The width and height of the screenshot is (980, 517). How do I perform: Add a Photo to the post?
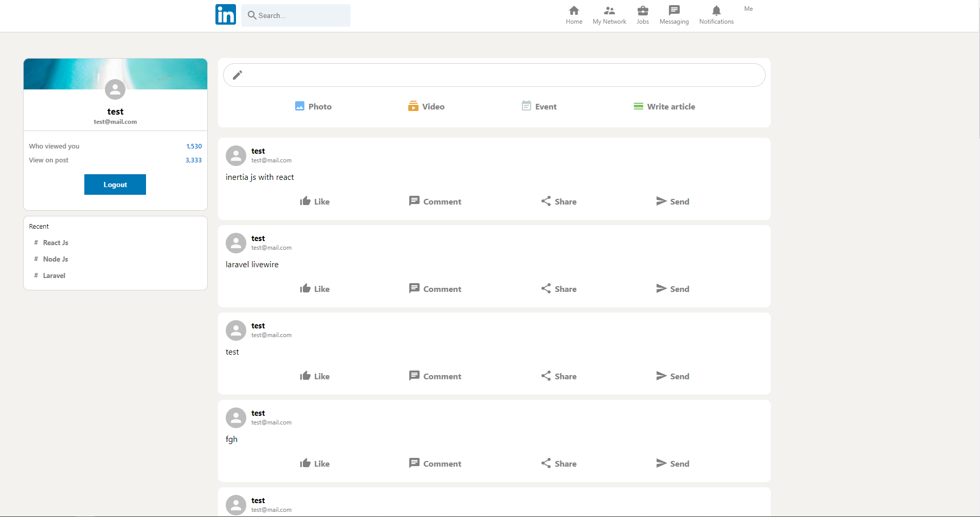[x=313, y=106]
